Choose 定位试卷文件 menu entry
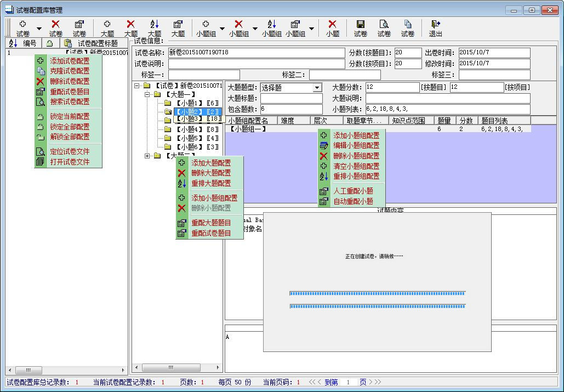The height and width of the screenshot is (392, 564). click(x=70, y=151)
